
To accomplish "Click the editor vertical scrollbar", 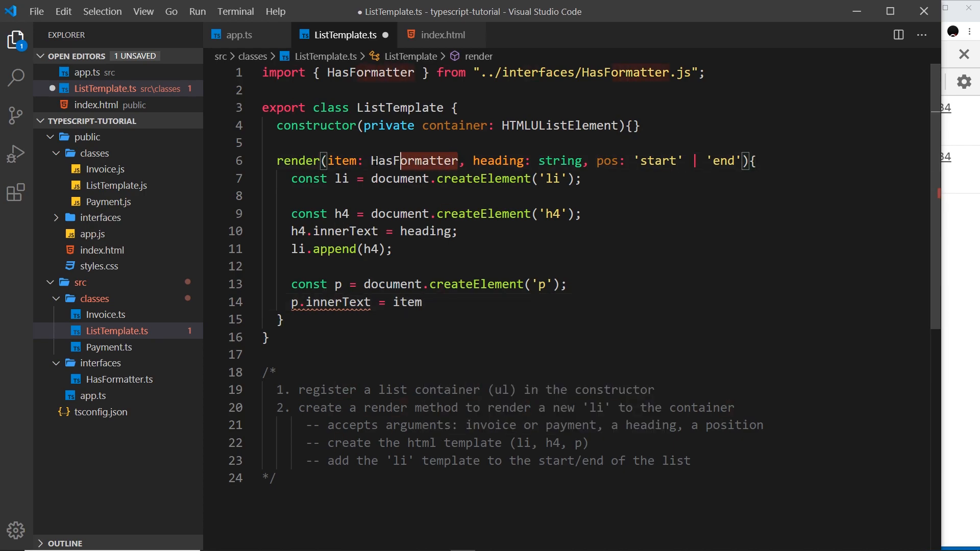I will [x=935, y=196].
